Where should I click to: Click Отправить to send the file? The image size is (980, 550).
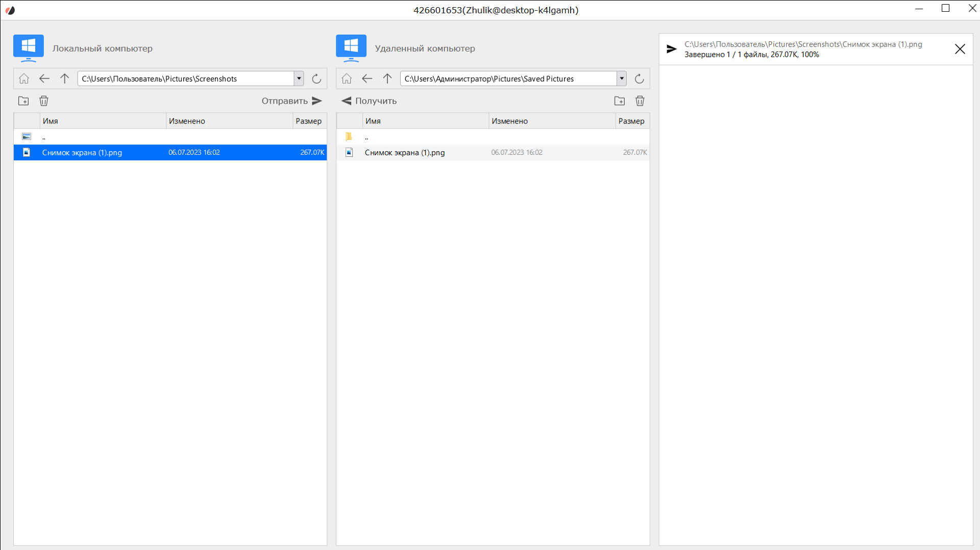click(x=291, y=101)
